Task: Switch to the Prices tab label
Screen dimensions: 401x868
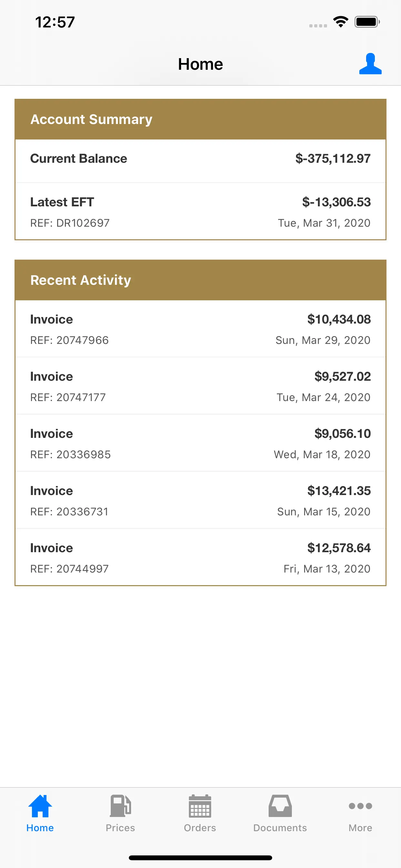Action: click(120, 828)
